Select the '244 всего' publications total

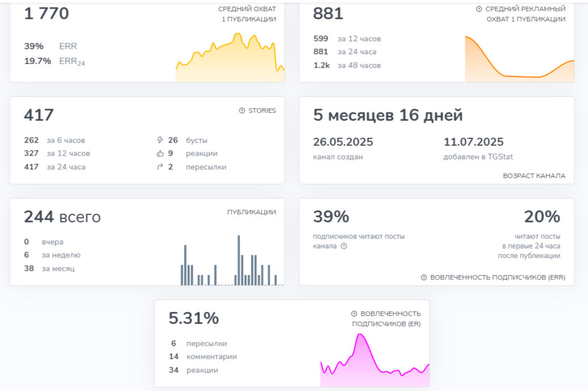[x=62, y=217]
